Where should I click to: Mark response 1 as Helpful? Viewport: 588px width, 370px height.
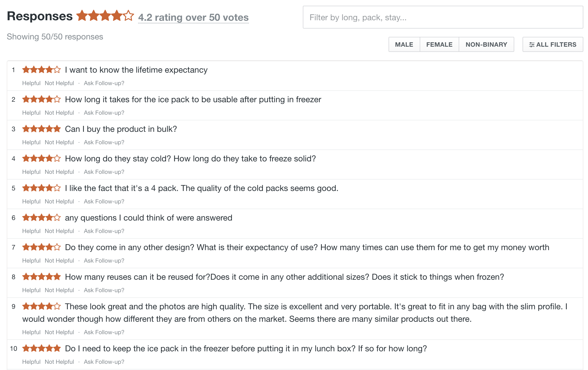coord(31,83)
